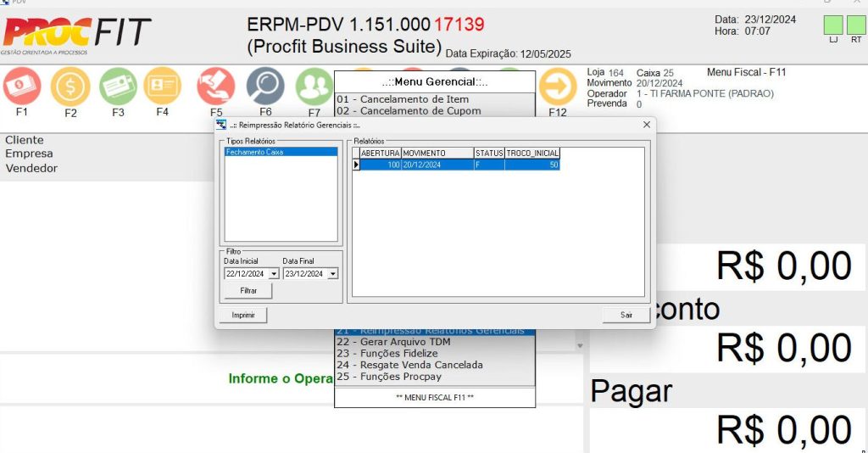Choose 25 - Funções Procpay menu entry

435,377
